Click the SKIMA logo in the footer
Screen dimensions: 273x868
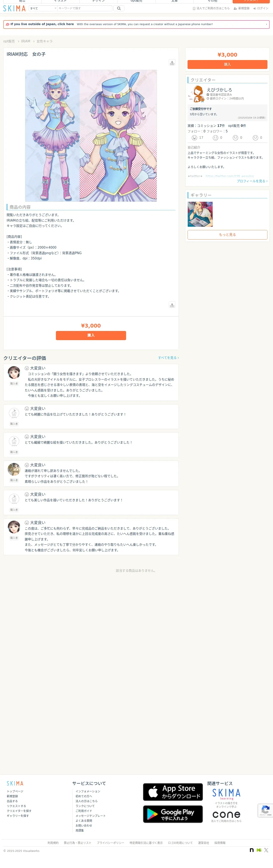point(15,783)
